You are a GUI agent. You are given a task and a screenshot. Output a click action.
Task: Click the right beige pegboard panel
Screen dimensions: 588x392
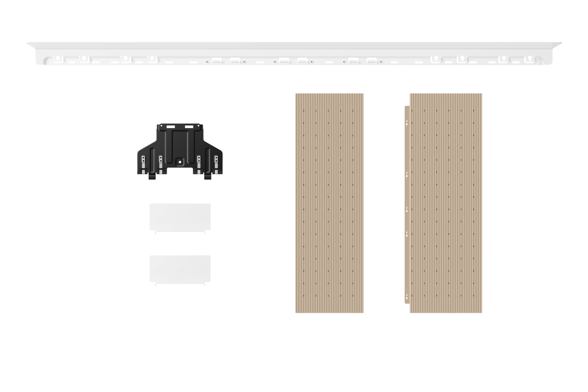point(446,203)
